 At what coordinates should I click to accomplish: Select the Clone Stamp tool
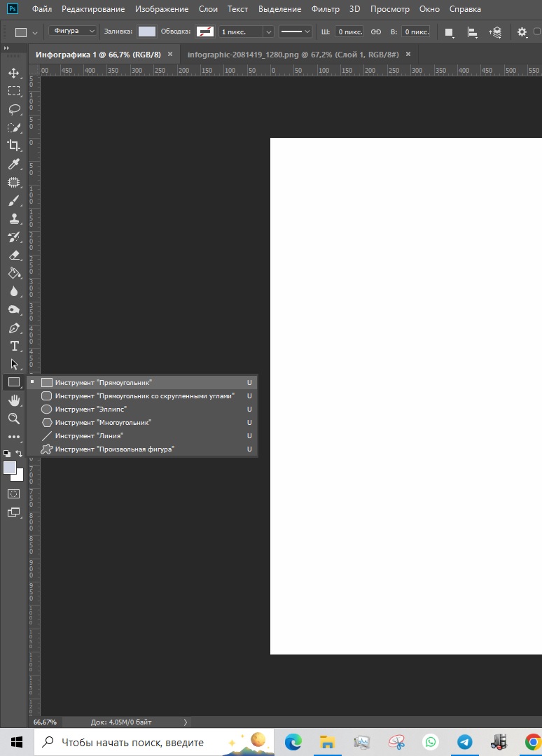pyautogui.click(x=13, y=218)
